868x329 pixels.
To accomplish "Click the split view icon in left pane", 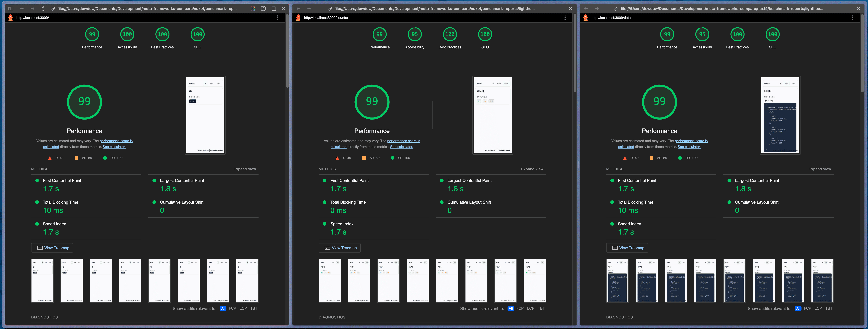I will click(x=274, y=8).
